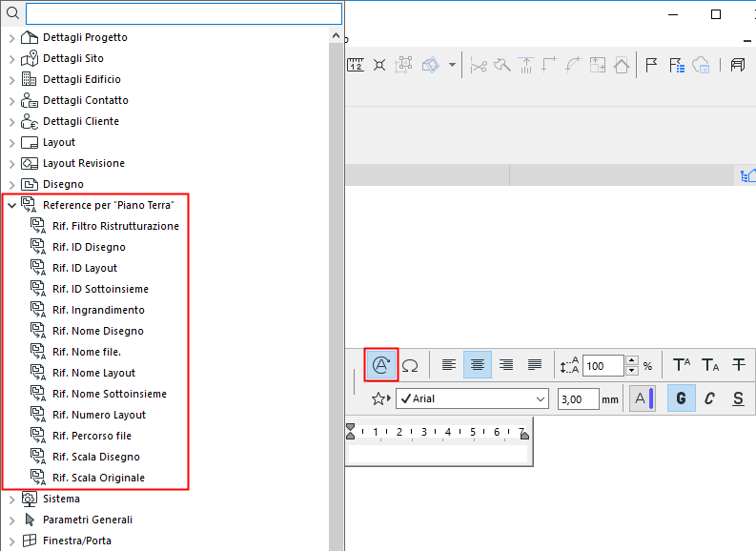Screen dimensions: 756x551
Task: Increase line spacing with up arrow
Action: click(x=632, y=360)
